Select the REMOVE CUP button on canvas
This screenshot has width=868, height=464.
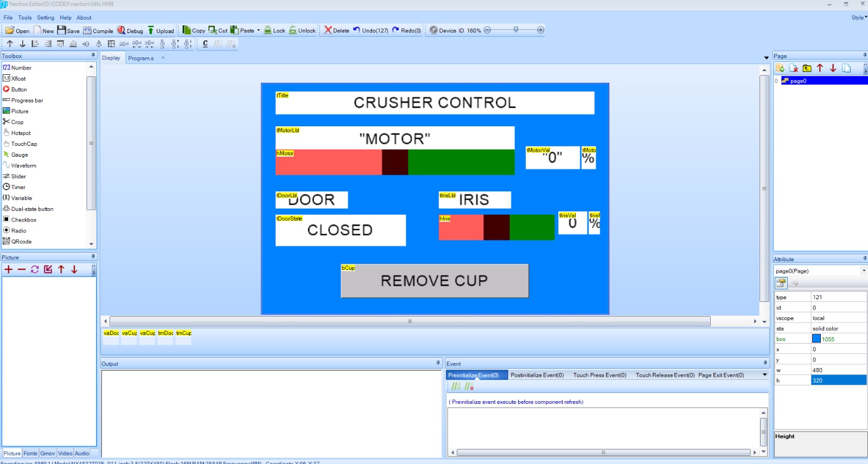(435, 281)
